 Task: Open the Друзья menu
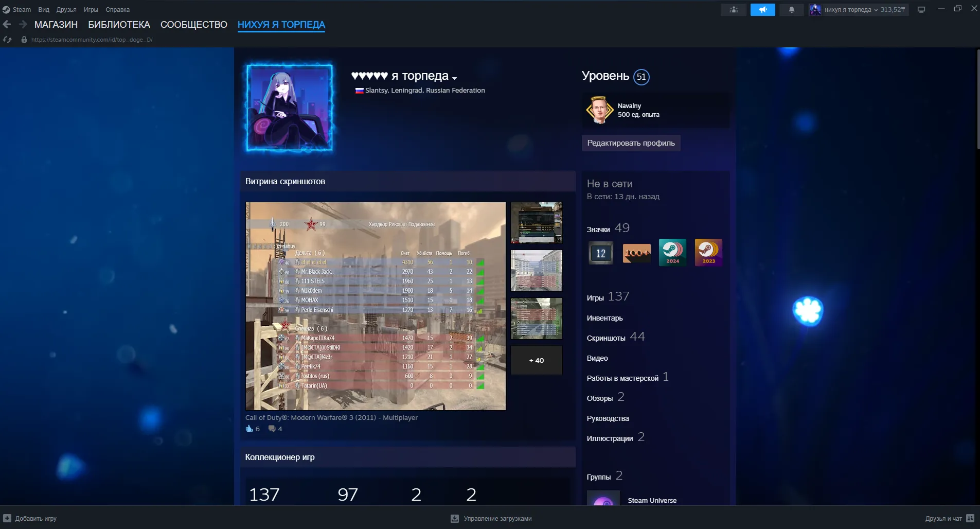pyautogui.click(x=66, y=10)
